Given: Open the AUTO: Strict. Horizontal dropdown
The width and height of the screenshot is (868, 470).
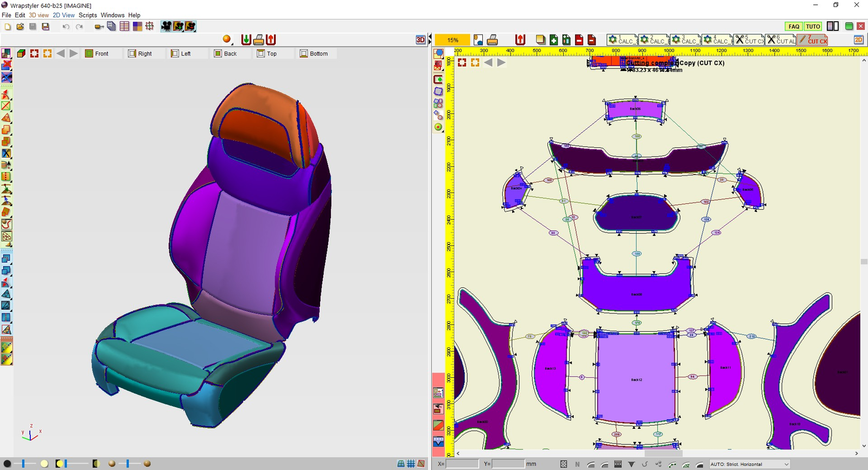Looking at the screenshot, I should 749,464.
